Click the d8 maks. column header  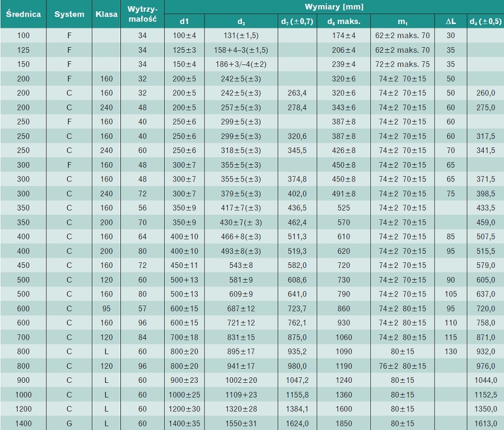[344, 21]
